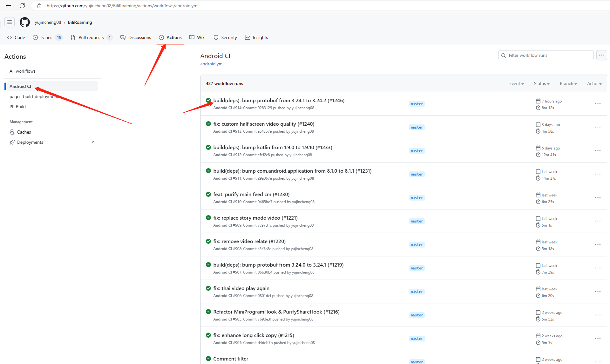Image resolution: width=610 pixels, height=364 pixels.
Task: Open the Security tab shield icon
Action: (216, 37)
